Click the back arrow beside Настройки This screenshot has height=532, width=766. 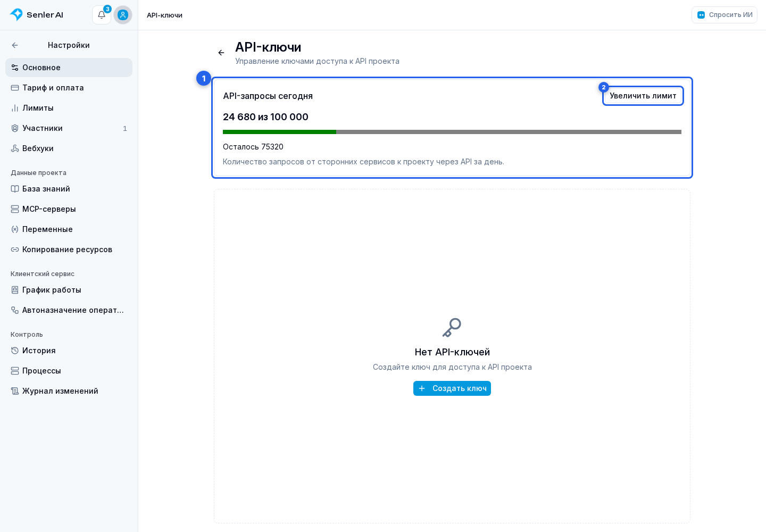pos(15,45)
